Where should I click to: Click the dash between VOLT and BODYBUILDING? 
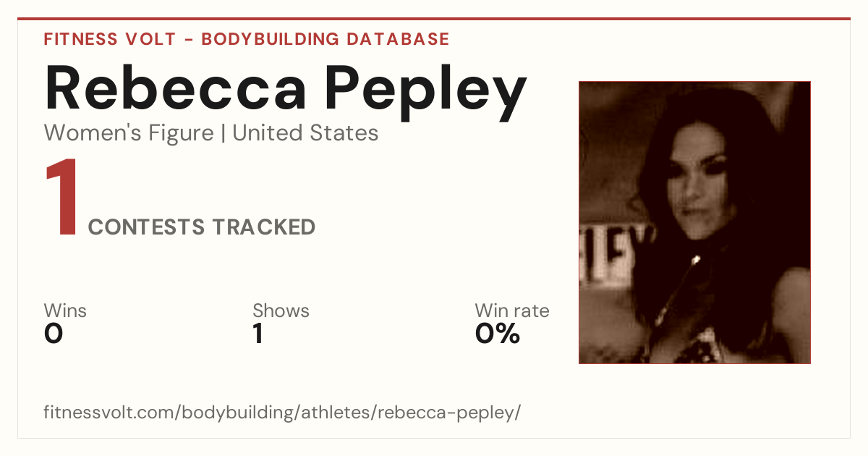(189, 40)
